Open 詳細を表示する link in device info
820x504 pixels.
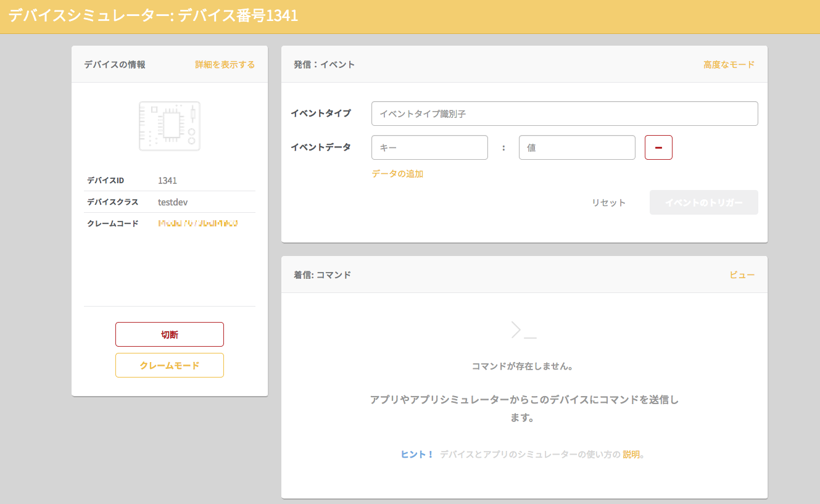click(225, 64)
